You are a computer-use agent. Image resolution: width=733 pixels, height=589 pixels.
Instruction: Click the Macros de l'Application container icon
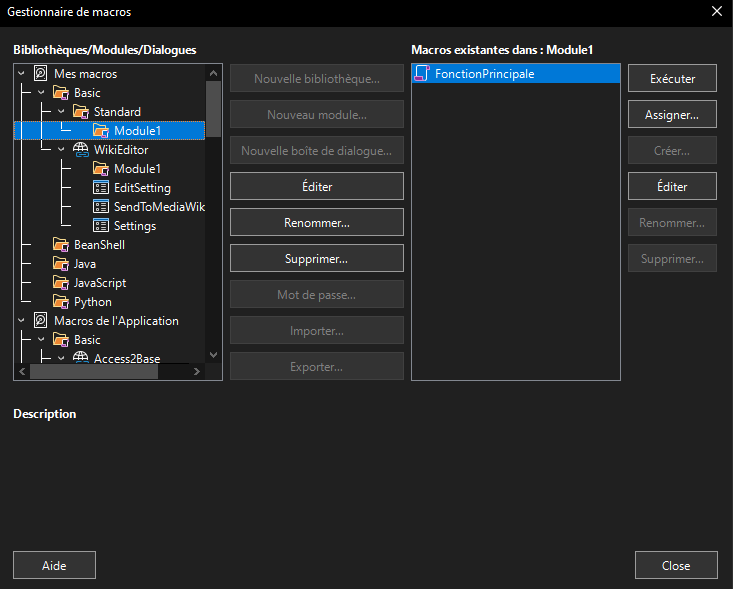(41, 321)
